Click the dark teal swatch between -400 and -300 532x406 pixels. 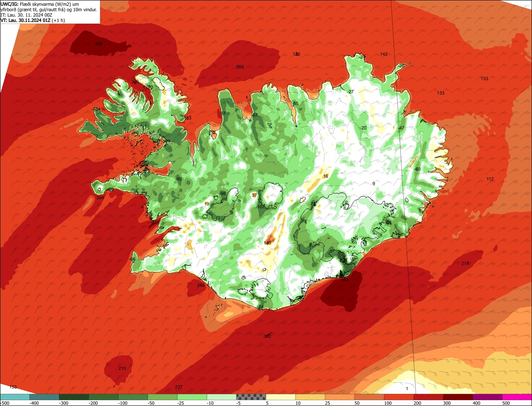(44, 397)
